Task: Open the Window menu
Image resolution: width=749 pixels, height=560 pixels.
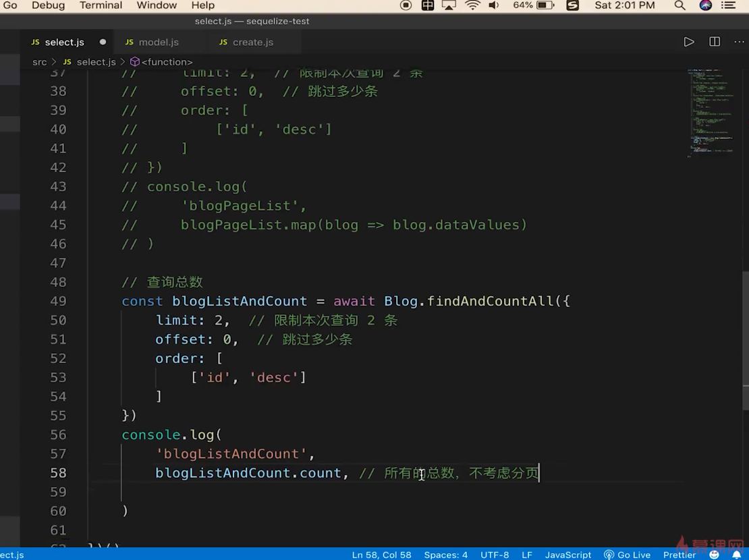Action: coord(157,5)
